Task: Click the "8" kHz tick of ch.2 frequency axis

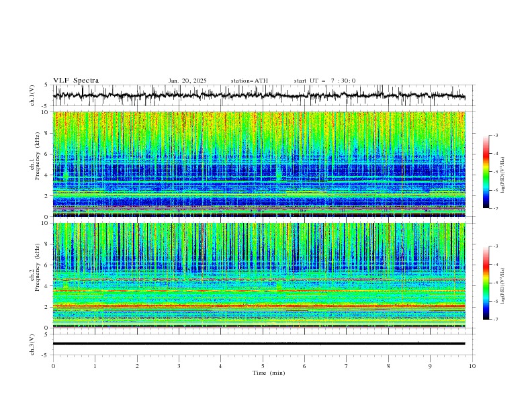Action: (x=47, y=244)
